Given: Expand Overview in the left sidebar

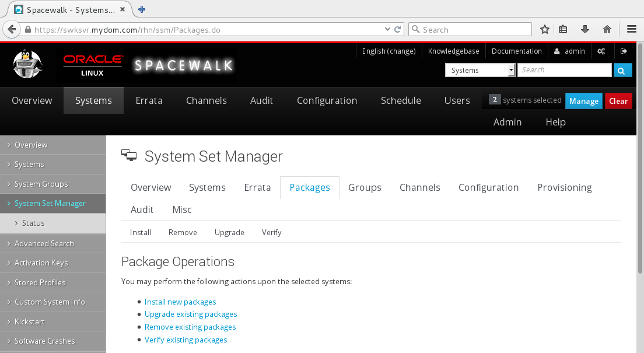Looking at the screenshot, I should tap(53, 145).
